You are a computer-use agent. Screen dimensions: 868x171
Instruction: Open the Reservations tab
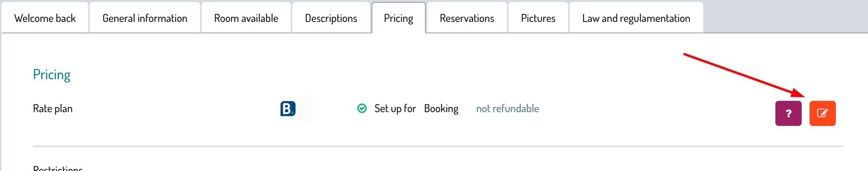(467, 18)
